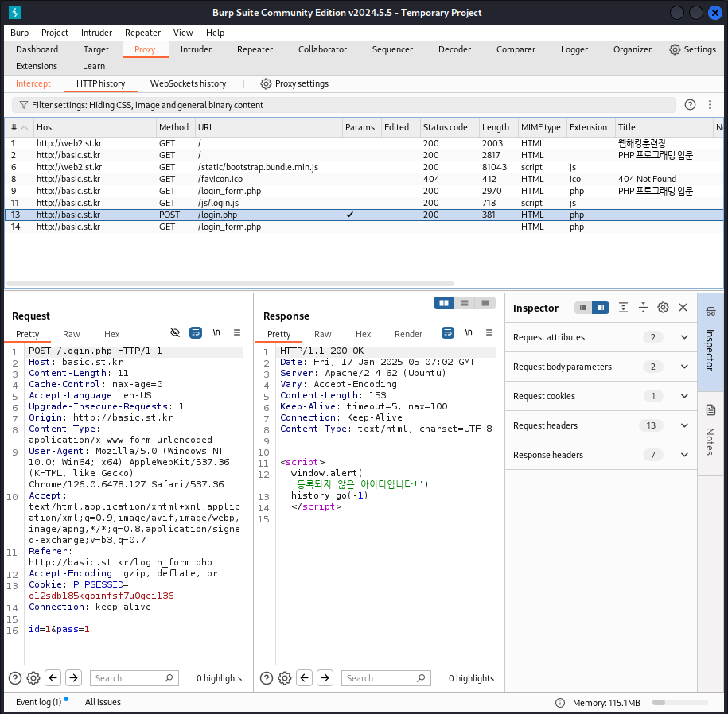The height and width of the screenshot is (714, 728).
Task: Open All issues in the status bar
Action: point(103,702)
